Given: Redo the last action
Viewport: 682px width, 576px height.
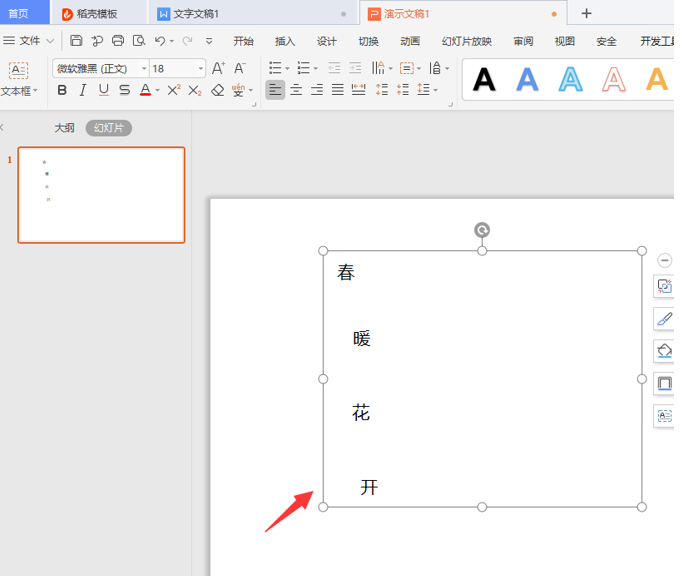Looking at the screenshot, I should [187, 41].
